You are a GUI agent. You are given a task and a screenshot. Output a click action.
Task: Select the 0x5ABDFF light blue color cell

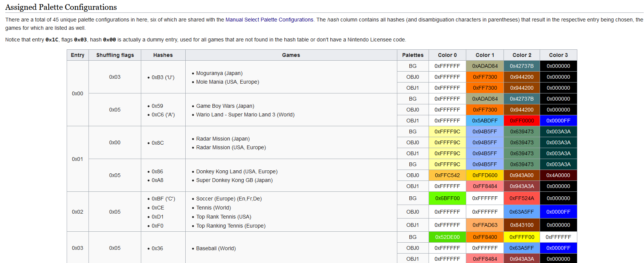pos(485,121)
